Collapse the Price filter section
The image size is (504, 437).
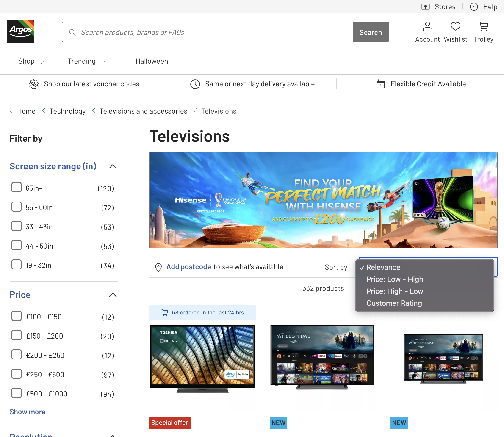[113, 295]
